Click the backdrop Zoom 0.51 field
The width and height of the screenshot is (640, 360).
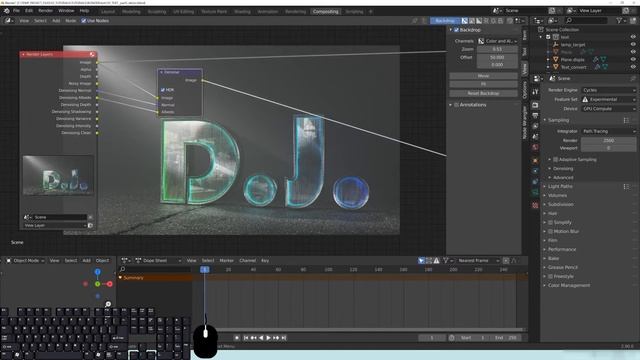(x=497, y=49)
